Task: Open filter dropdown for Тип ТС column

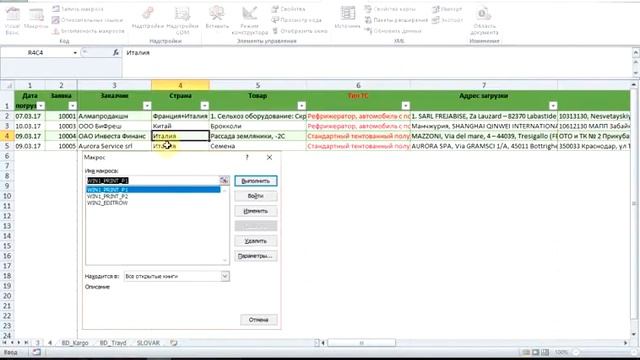Action: pyautogui.click(x=405, y=106)
